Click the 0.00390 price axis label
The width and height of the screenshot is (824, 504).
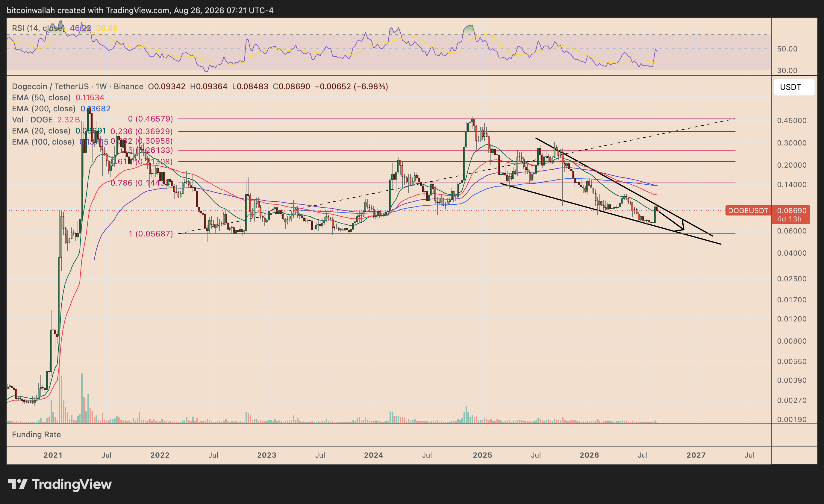point(792,380)
